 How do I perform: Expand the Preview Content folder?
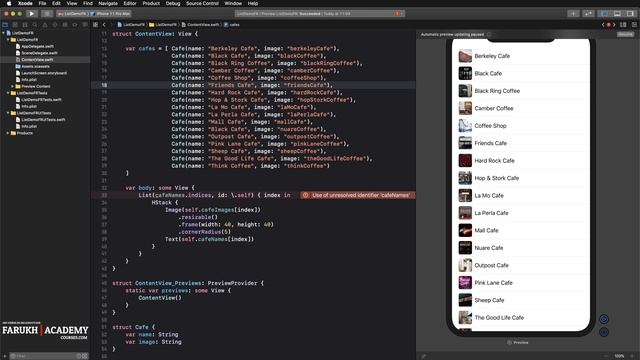pos(13,86)
